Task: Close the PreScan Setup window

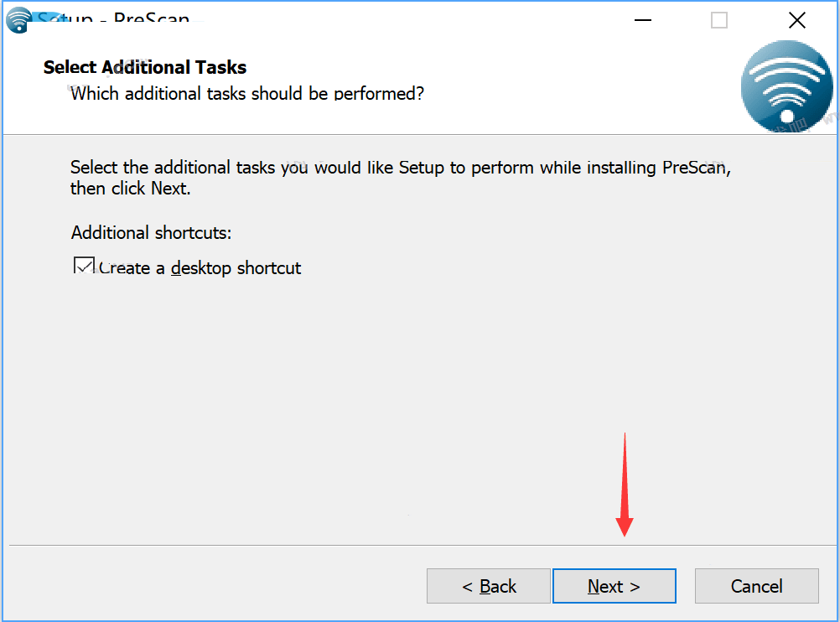Action: point(796,20)
